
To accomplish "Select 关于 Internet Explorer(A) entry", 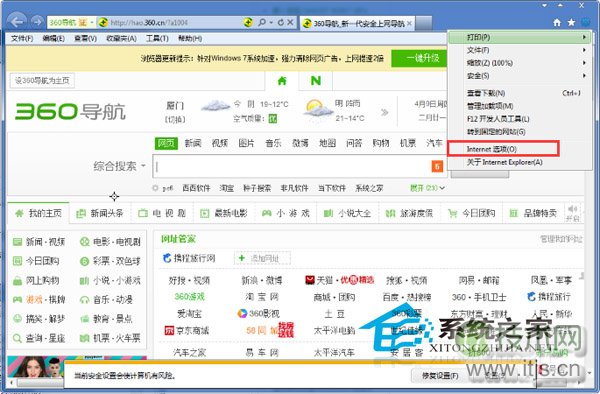I will tap(520, 162).
